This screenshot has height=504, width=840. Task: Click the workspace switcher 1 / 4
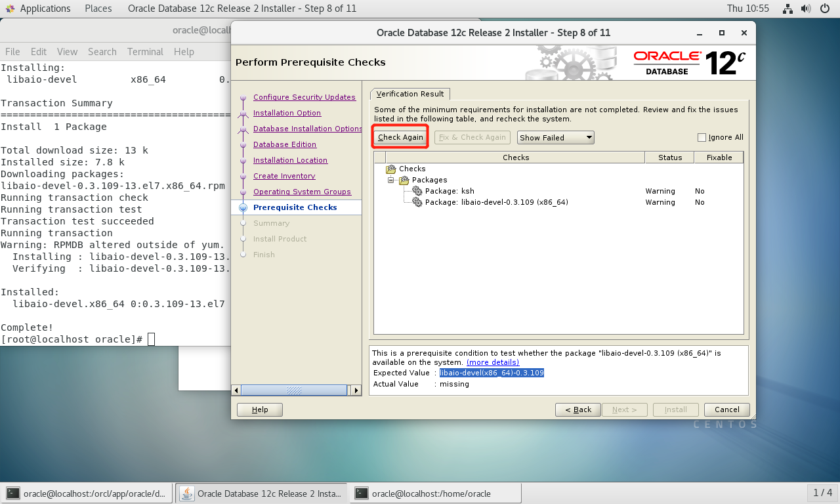[822, 493]
